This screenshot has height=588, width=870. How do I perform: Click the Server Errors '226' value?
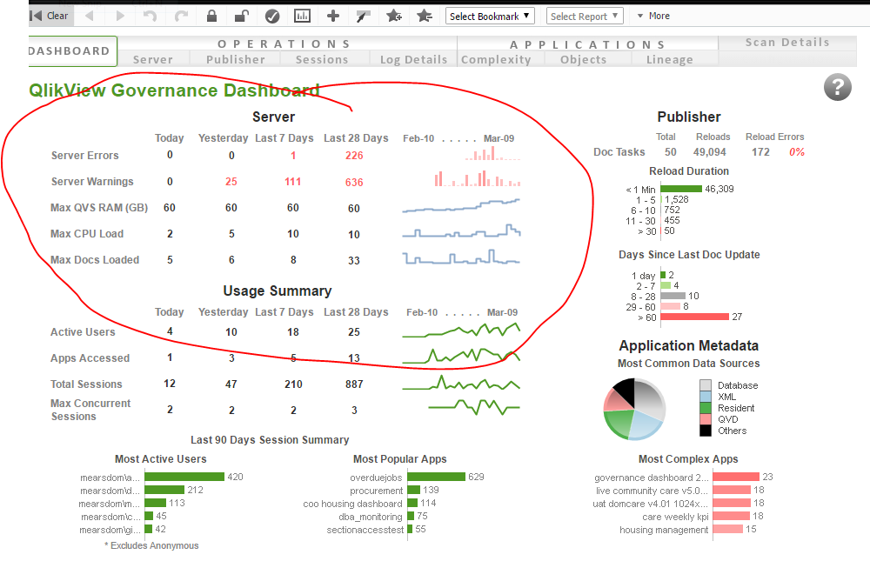pos(354,156)
